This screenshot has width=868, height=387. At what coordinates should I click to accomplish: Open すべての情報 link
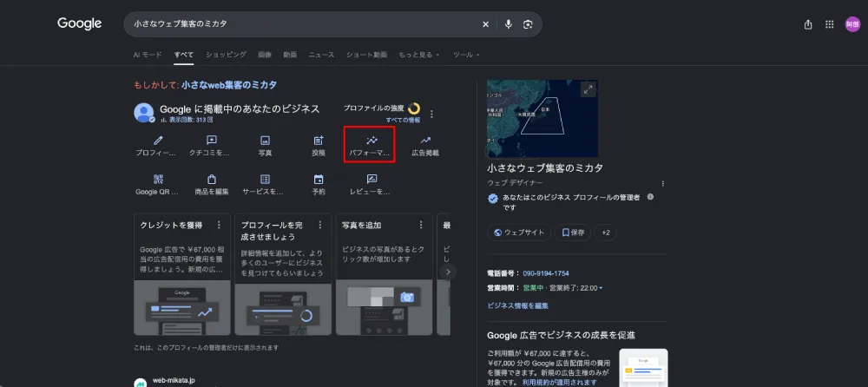(403, 120)
